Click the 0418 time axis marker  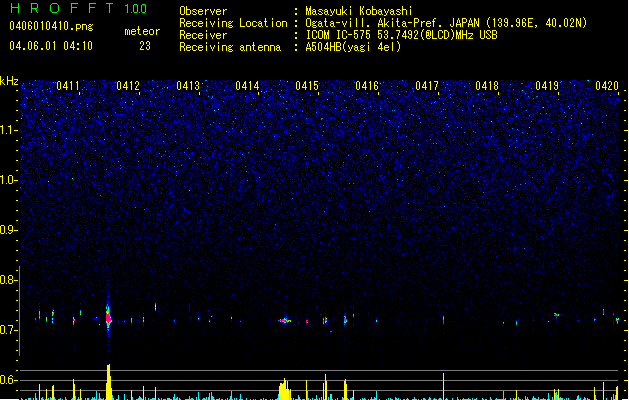(487, 86)
